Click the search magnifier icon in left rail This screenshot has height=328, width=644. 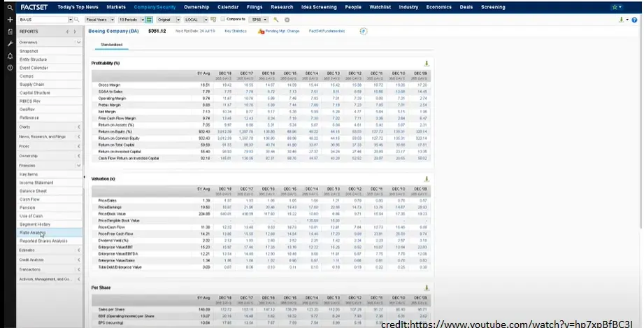(x=10, y=7)
